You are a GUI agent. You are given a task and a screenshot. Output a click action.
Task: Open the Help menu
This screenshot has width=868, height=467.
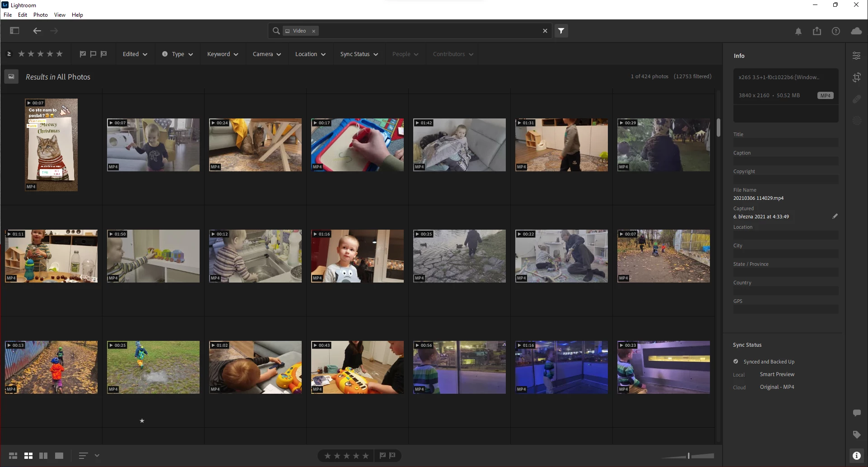(x=77, y=15)
